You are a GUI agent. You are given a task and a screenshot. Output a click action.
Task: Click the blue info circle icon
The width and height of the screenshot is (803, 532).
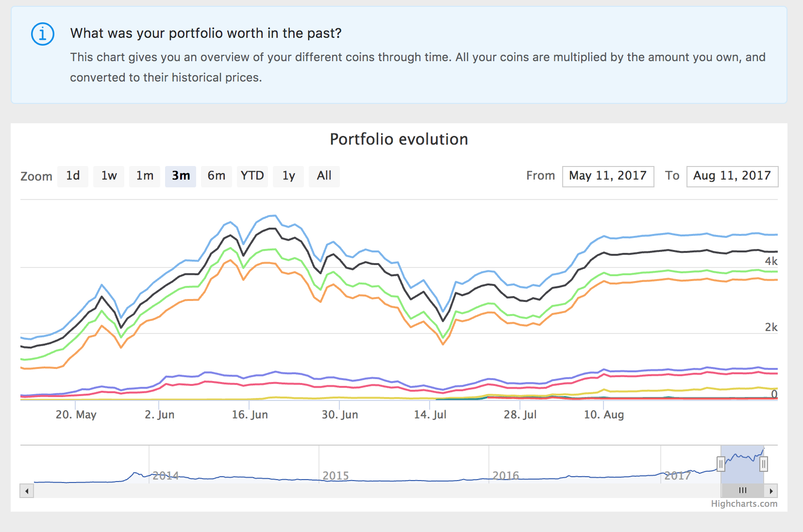point(43,34)
